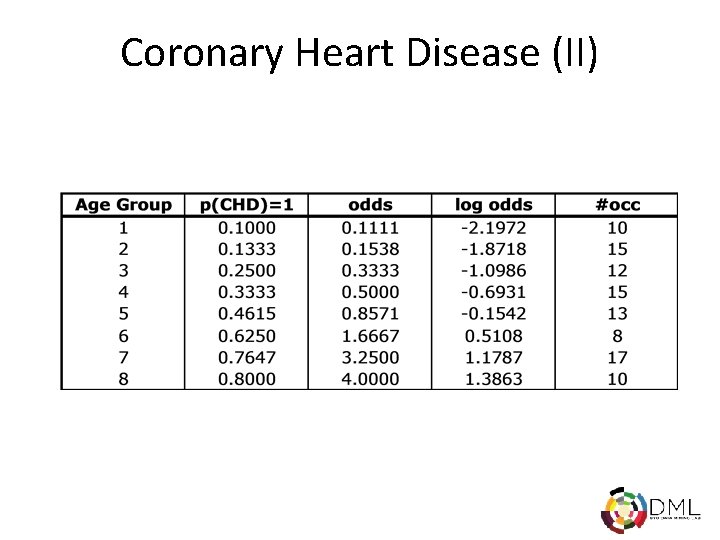Select probability value 0.4615

point(247,314)
